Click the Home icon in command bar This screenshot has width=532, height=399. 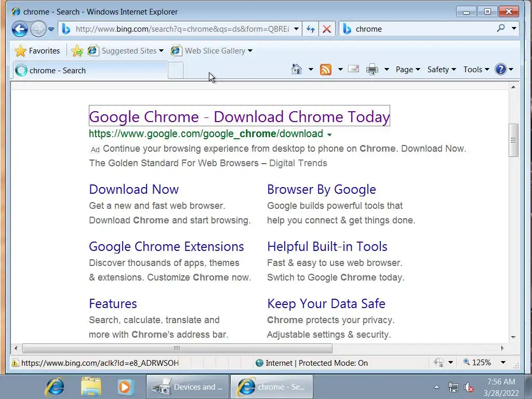(x=297, y=69)
